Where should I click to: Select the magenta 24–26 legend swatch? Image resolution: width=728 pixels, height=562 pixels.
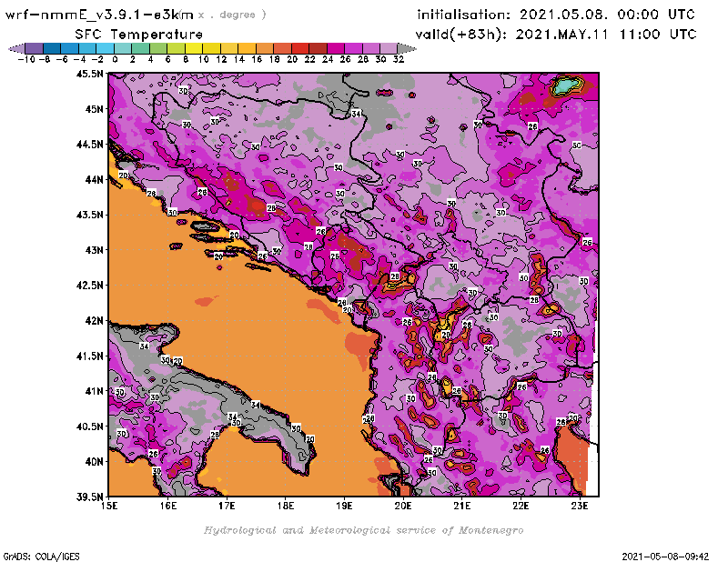coord(336,48)
